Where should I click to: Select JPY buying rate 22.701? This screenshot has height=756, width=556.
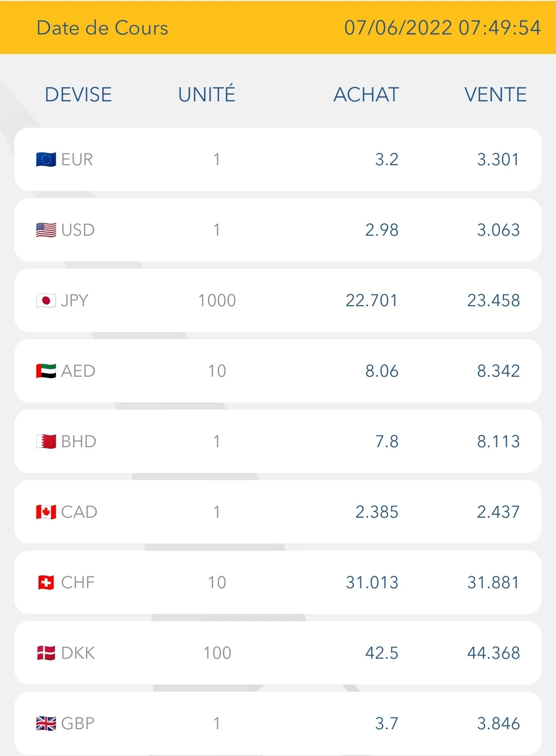pos(371,301)
